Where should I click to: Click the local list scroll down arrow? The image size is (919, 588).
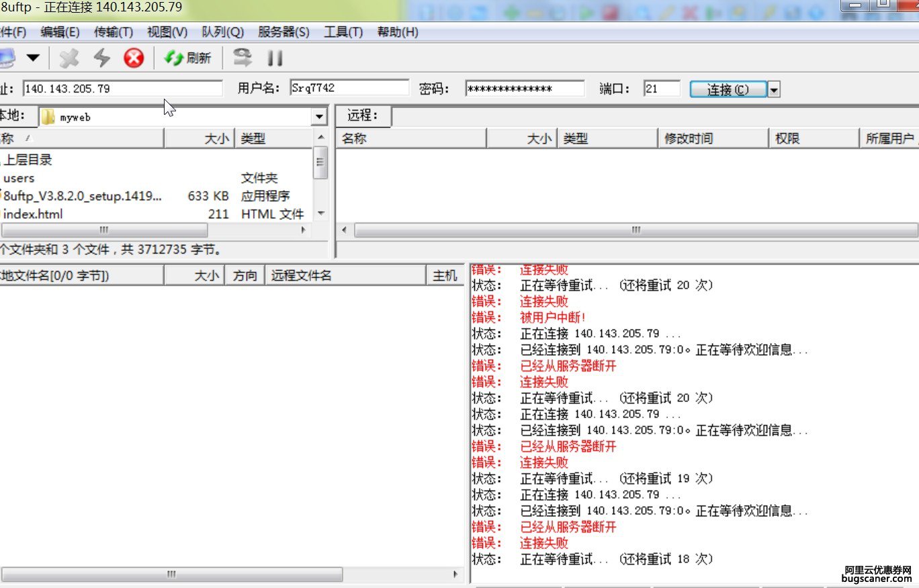pos(320,213)
